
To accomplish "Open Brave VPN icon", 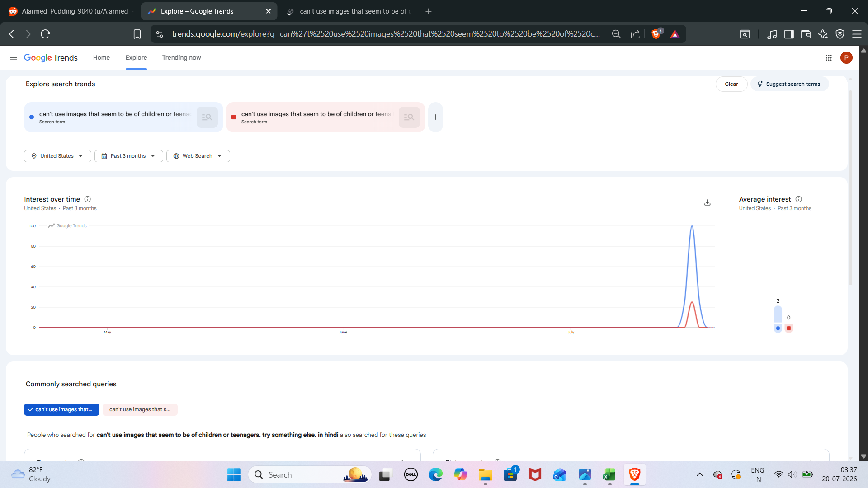I will [x=840, y=34].
